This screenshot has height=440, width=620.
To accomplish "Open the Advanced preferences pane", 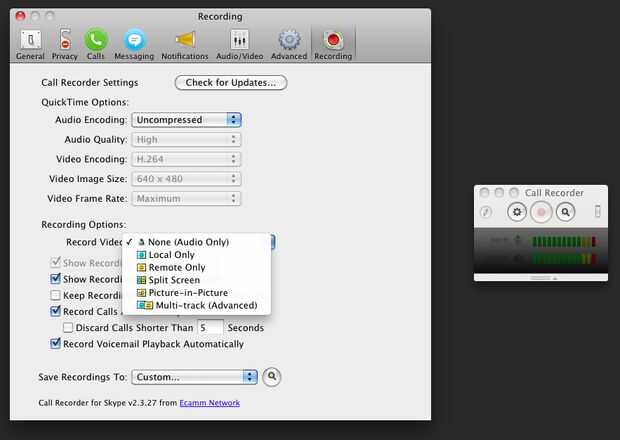I will [x=289, y=44].
